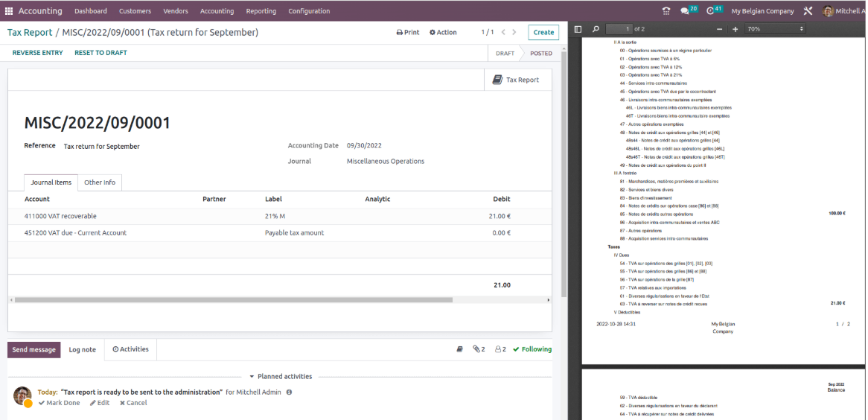
Task: Zoom in the PDF with plus icon
Action: pos(735,29)
